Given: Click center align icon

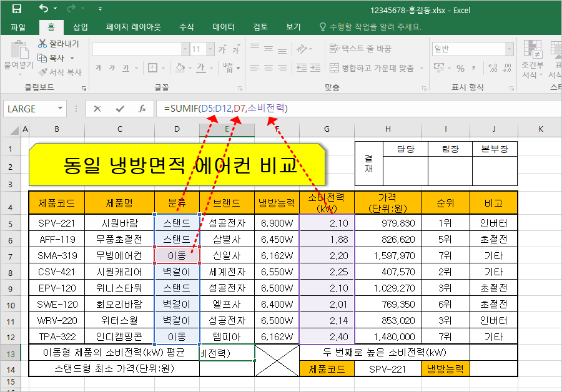Looking at the screenshot, I should pyautogui.click(x=269, y=67).
